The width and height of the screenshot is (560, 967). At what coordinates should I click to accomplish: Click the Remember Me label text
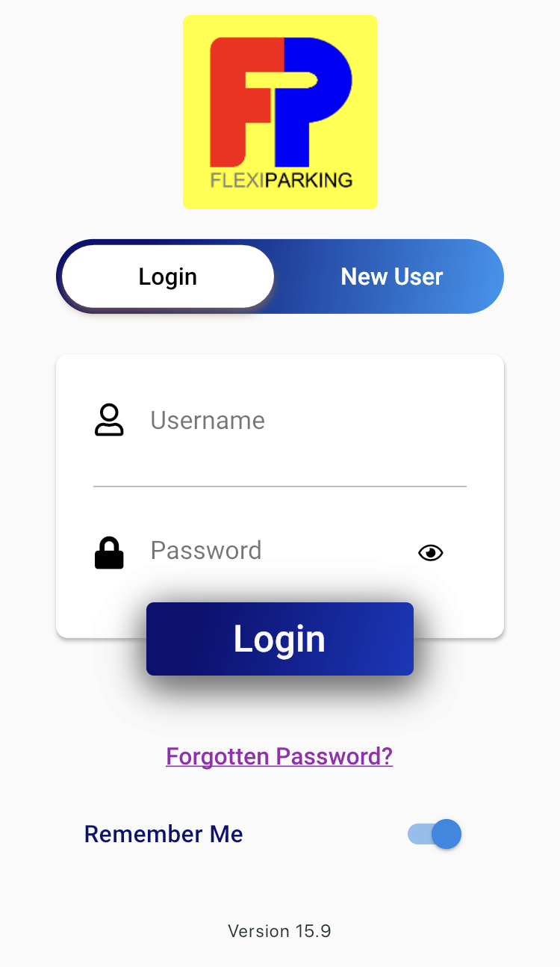164,834
